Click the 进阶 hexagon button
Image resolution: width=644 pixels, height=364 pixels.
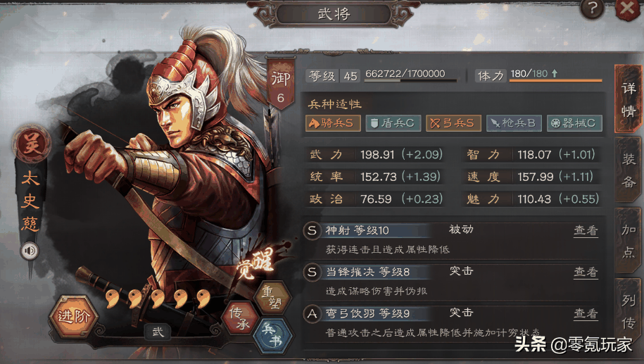click(73, 316)
